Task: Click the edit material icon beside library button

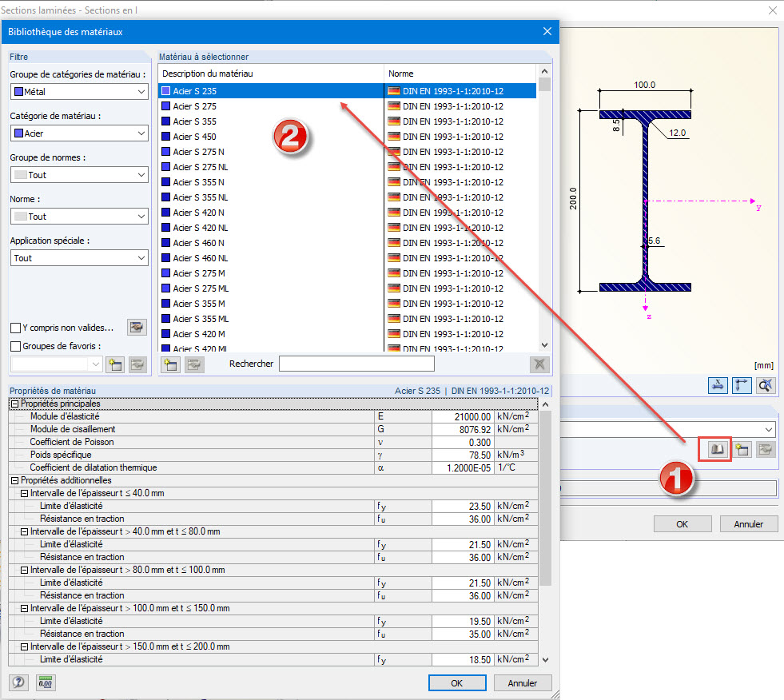Action: pyautogui.click(x=766, y=449)
